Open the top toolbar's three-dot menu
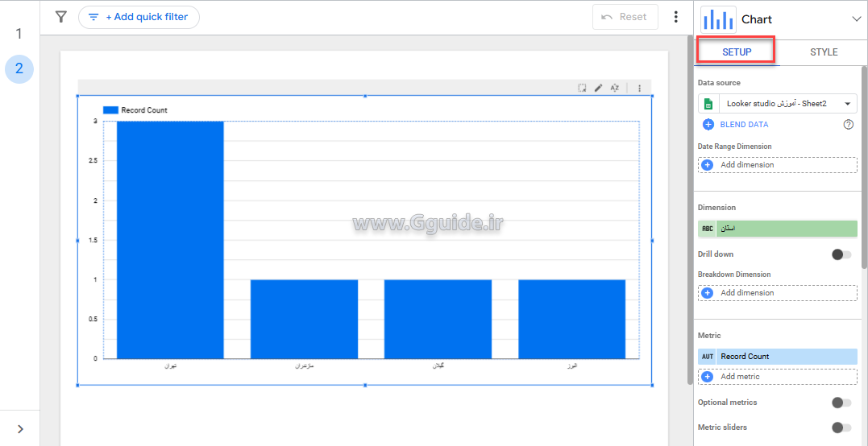Viewport: 868px width, 446px height. 675,17
